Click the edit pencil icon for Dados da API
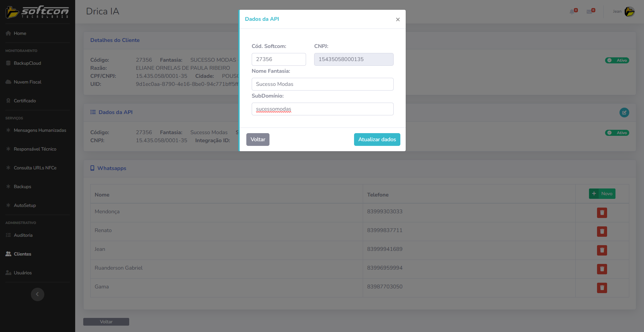The image size is (644, 332). click(624, 113)
